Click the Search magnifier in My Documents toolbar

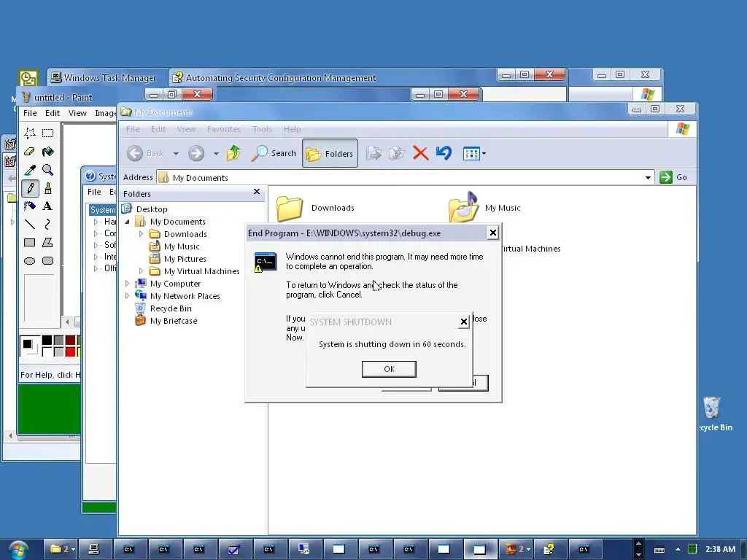[260, 153]
